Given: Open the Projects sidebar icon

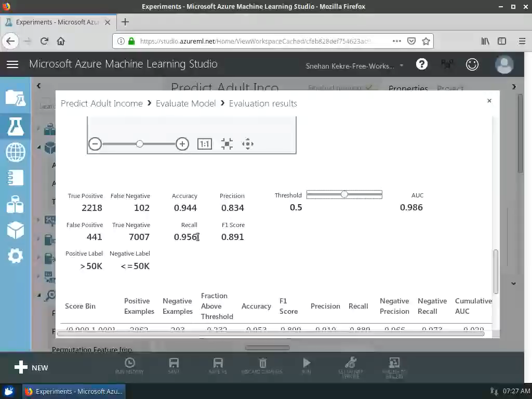Looking at the screenshot, I should (15, 98).
